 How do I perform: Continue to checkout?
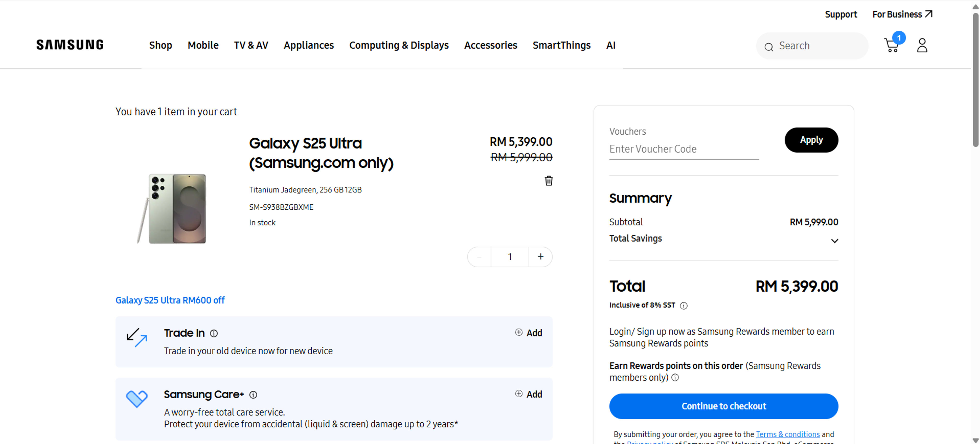[724, 406]
